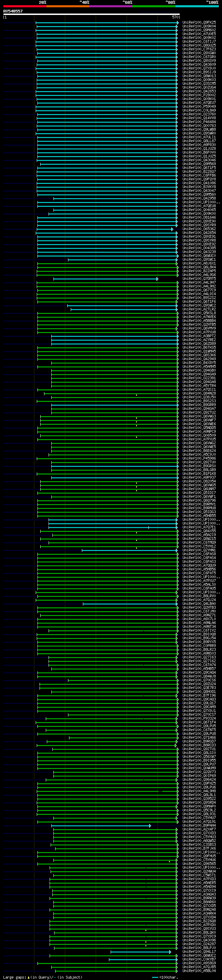Select hit label UniRef100_B7FJK6
Viewport: 222px width, 980px height.
[x=199, y=848]
